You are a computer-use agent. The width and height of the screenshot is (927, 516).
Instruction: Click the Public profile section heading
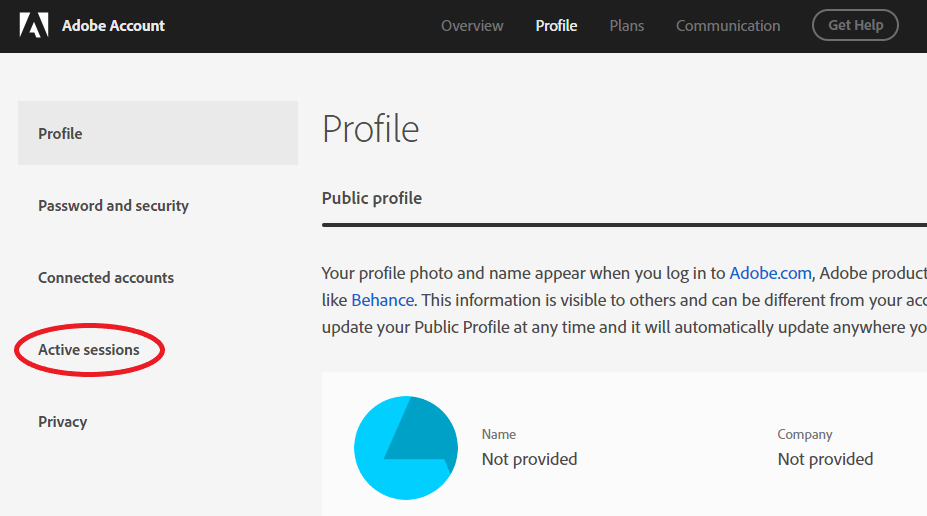click(x=372, y=198)
